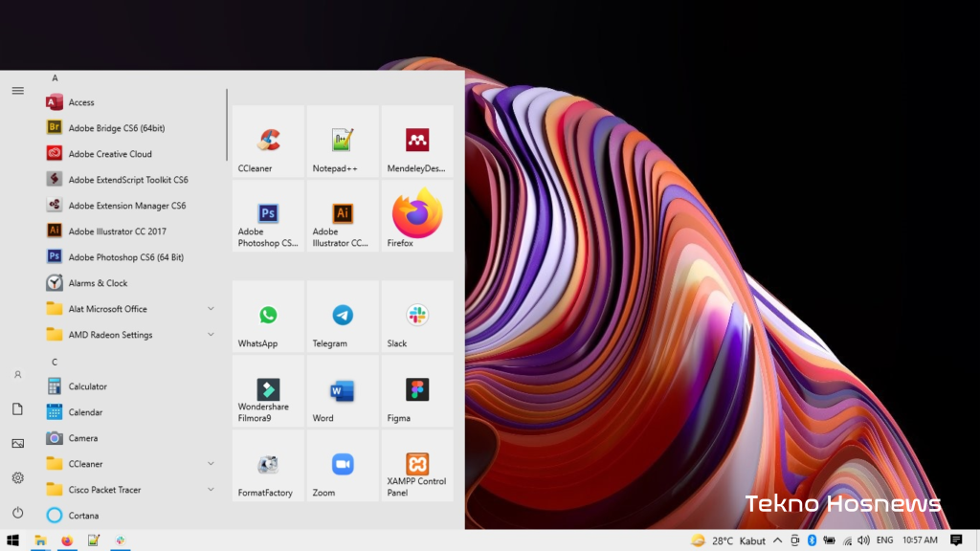Click the Power button in Start sidebar
The image size is (980, 551).
(x=17, y=513)
